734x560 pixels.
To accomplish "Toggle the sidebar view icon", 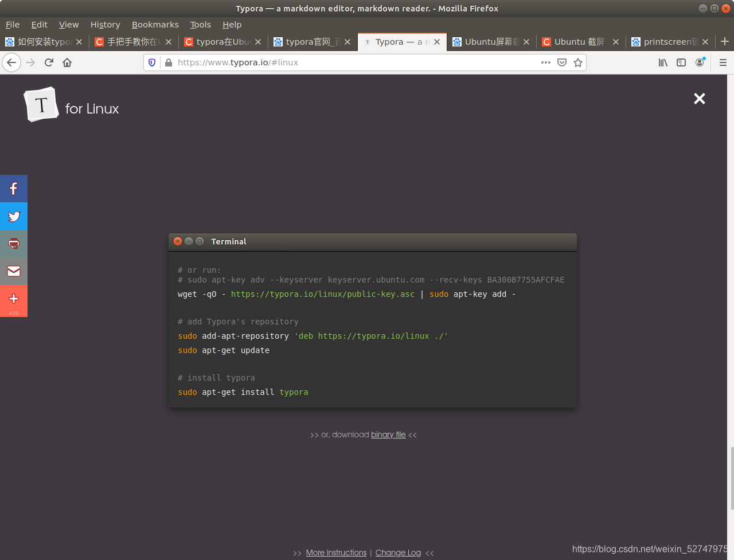I will point(681,62).
